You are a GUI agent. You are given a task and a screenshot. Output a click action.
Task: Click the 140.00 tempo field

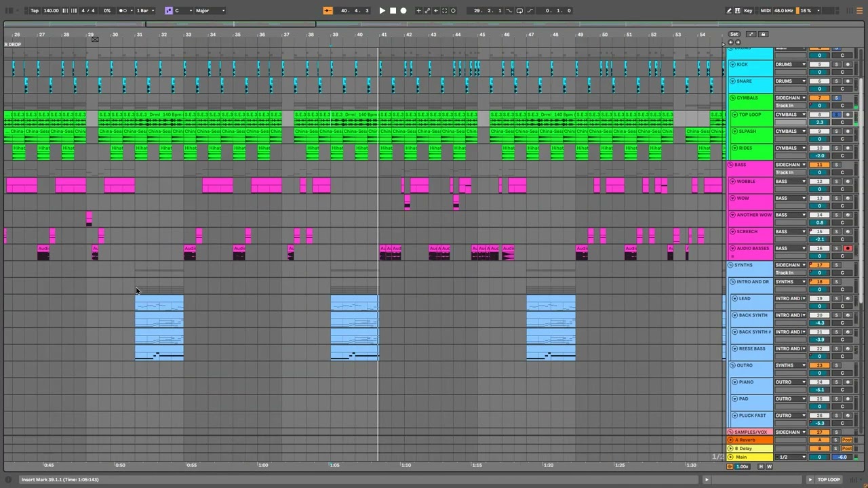pyautogui.click(x=51, y=10)
